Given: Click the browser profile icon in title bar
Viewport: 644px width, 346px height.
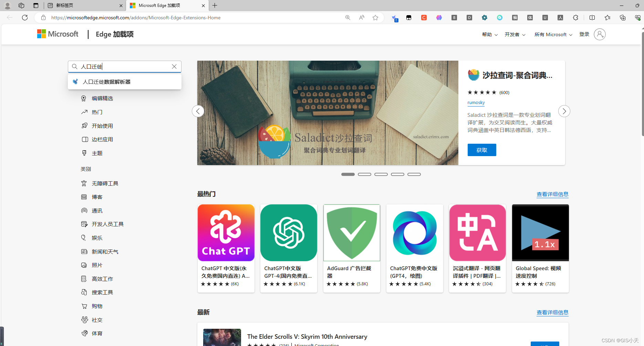Looking at the screenshot, I should pos(7,6).
